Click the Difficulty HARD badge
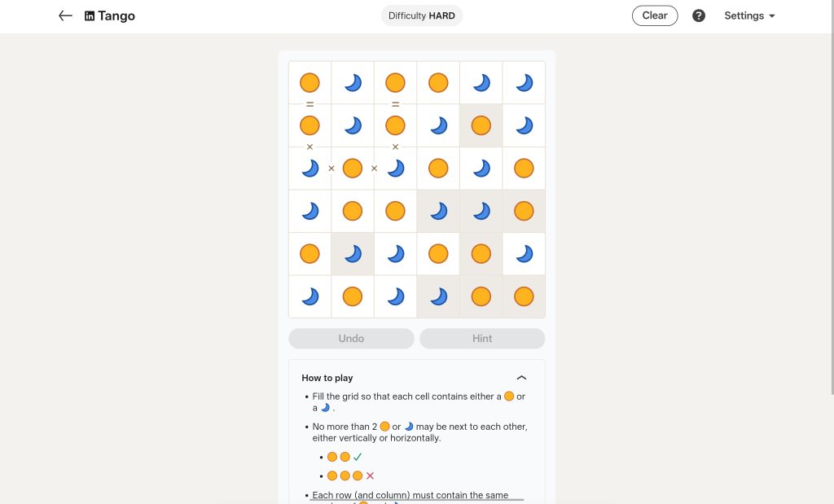This screenshot has width=834, height=504. coord(422,15)
